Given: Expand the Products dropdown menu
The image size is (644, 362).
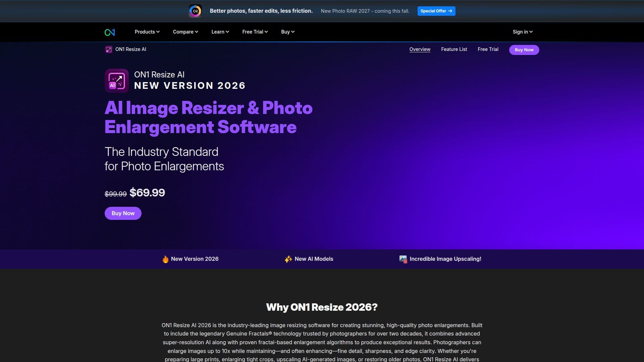Looking at the screenshot, I should pos(147,32).
